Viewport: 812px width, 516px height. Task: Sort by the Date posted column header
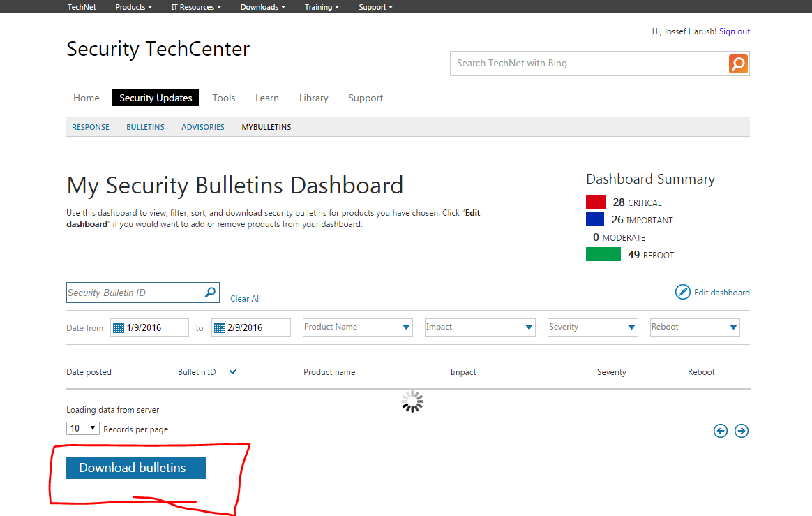click(x=89, y=372)
